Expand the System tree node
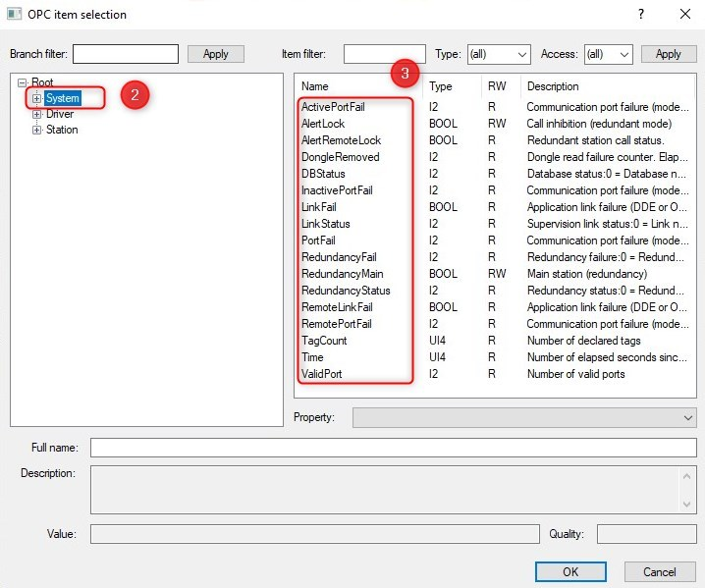Viewport: 705px width, 588px height. click(37, 98)
